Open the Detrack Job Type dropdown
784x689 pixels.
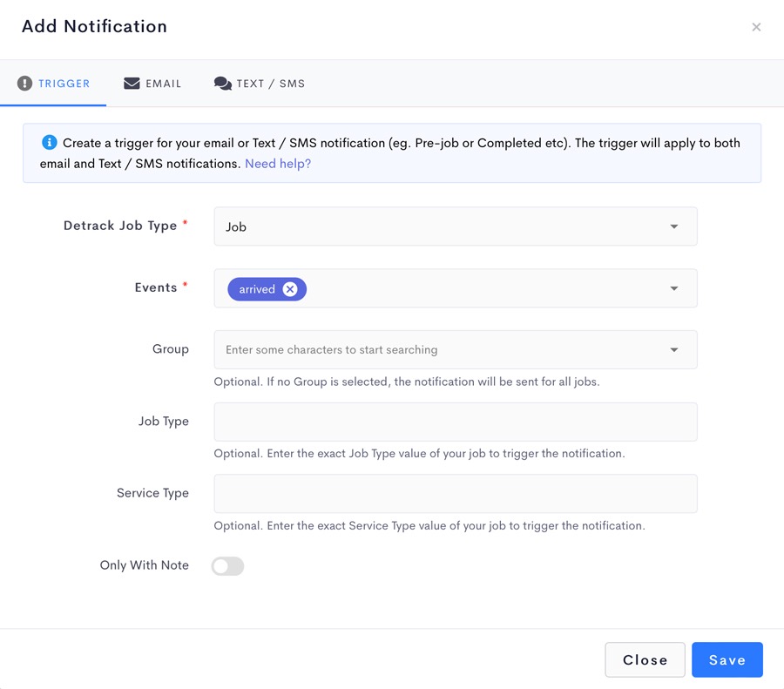456,226
